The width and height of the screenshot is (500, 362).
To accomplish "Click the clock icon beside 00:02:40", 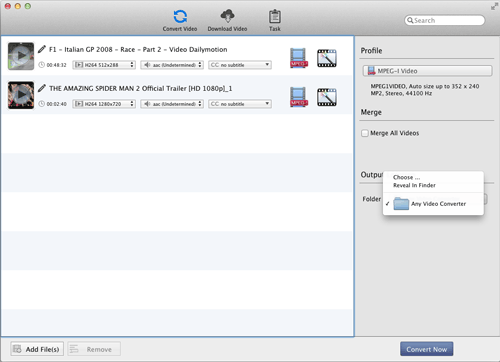I will 42,104.
